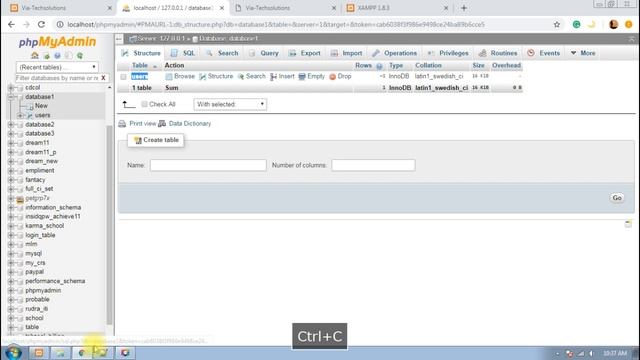
Task: Click the Insert icon in users row
Action: 273,76
